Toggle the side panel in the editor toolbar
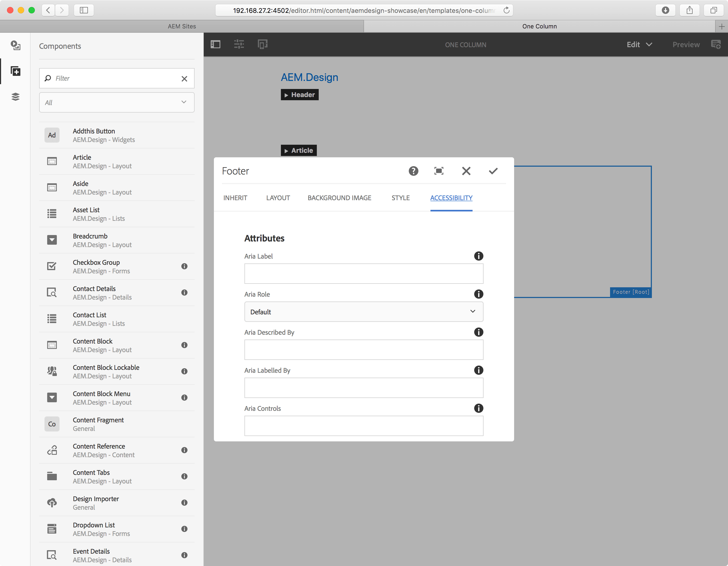The height and width of the screenshot is (566, 728). [215, 44]
